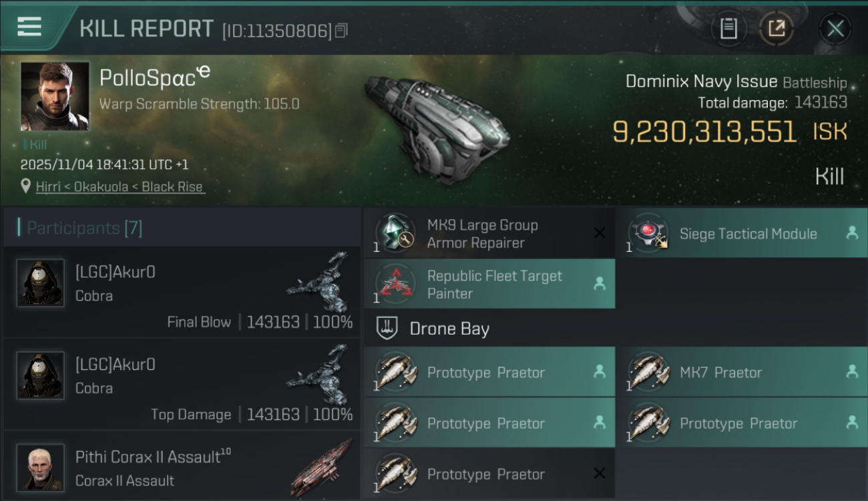Open the hamburger menu
Screen dimensions: 868x501
pos(29,27)
